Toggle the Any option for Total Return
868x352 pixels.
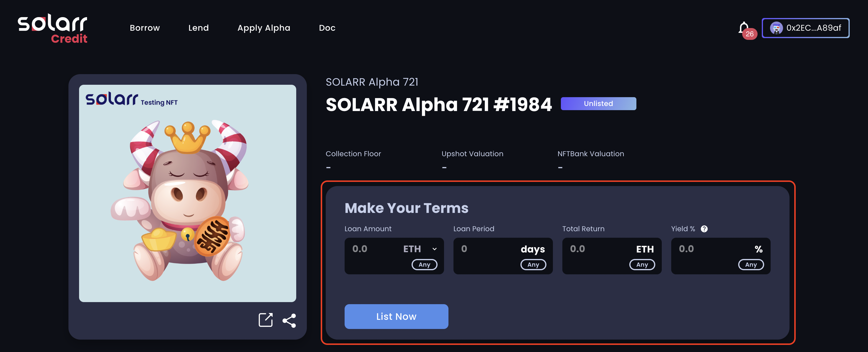pos(642,265)
